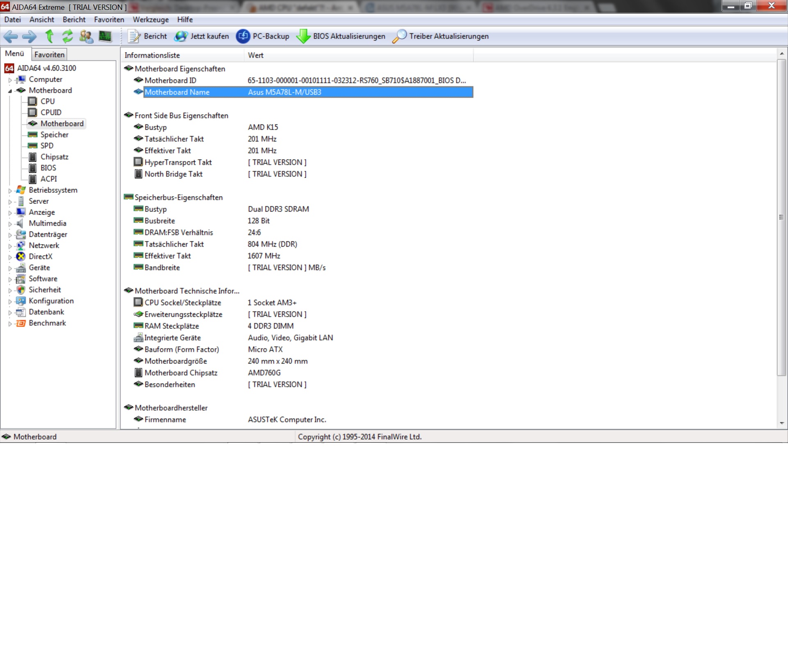This screenshot has height=672, width=788.
Task: Open BIOS Aktualisierungen from toolbar
Action: [341, 37]
